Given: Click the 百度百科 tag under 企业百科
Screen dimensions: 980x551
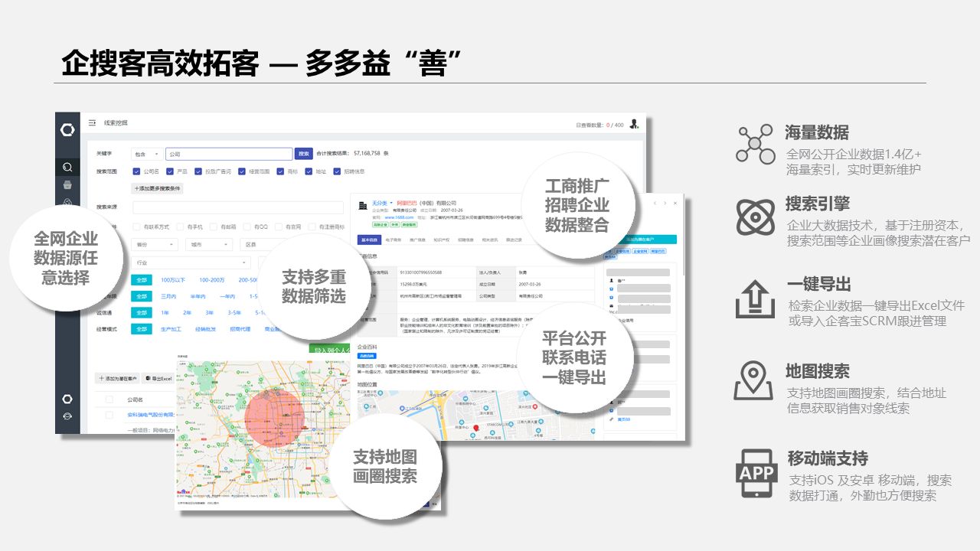Looking at the screenshot, I should [367, 356].
